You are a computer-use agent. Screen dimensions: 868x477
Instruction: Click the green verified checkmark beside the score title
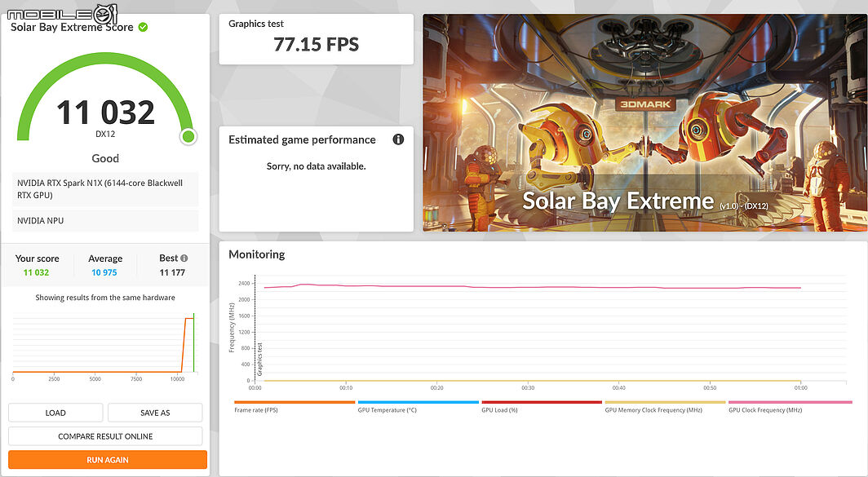point(143,27)
